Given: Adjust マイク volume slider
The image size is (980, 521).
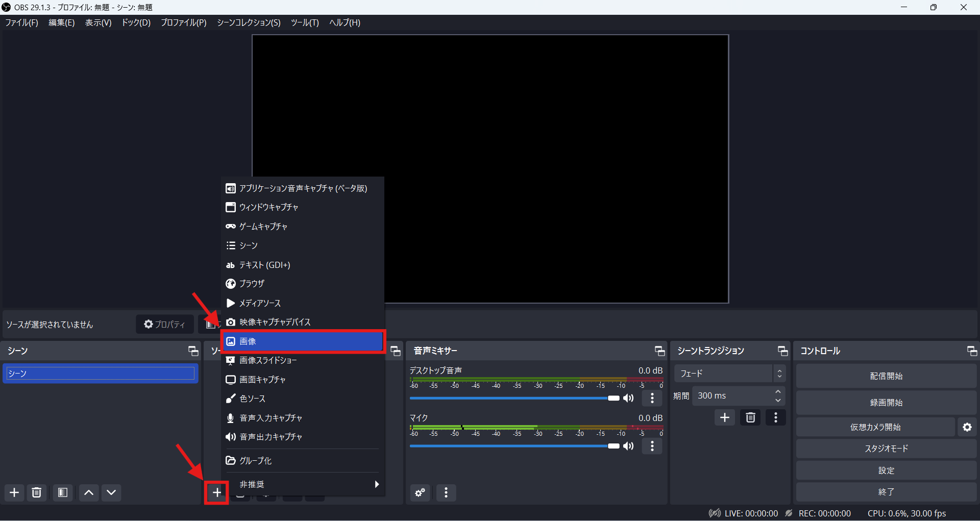Looking at the screenshot, I should (514, 446).
